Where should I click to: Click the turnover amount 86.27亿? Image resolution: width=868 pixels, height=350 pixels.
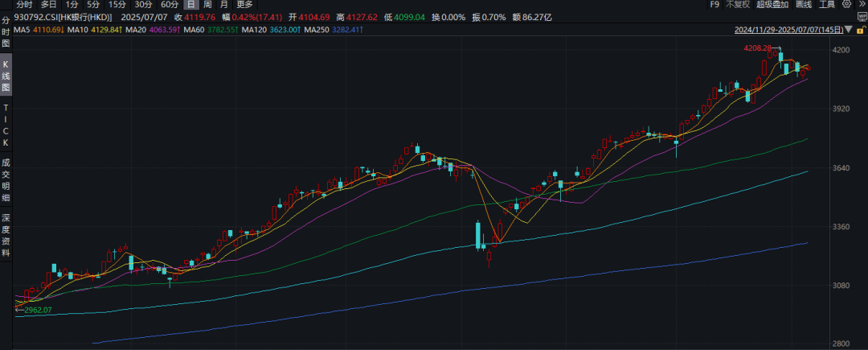point(536,17)
